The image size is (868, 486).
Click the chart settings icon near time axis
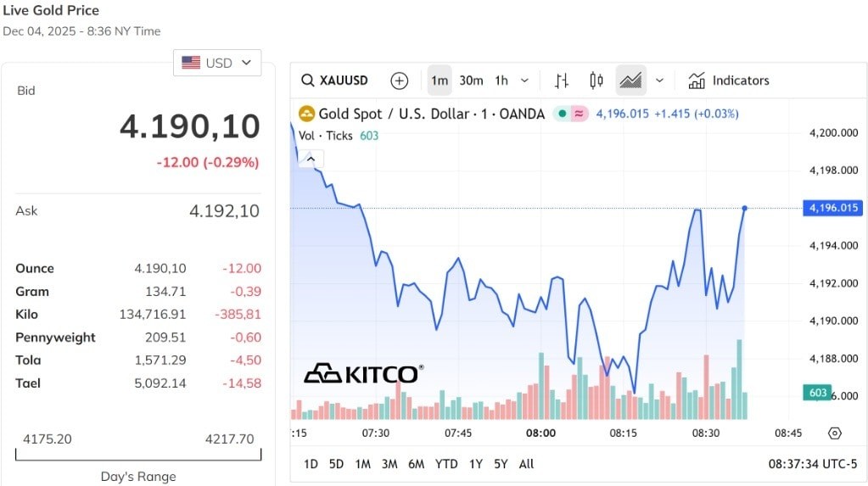point(834,433)
